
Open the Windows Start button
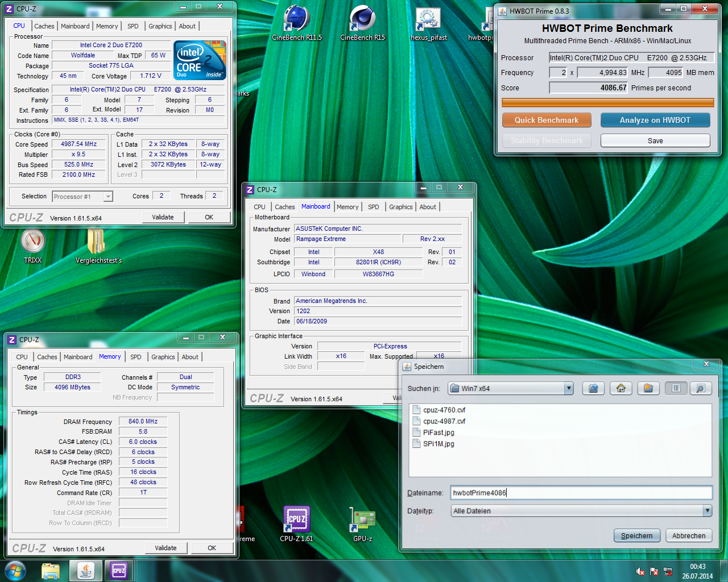pos(15,571)
